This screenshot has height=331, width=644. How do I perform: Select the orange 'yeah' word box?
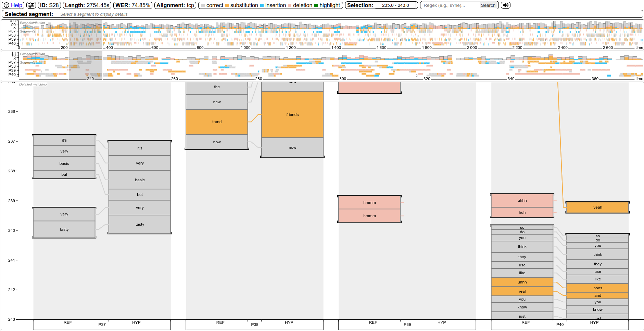point(597,207)
